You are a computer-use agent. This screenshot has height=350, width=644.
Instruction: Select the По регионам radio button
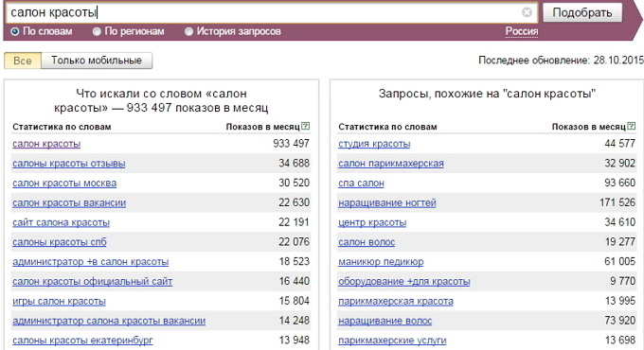point(97,31)
